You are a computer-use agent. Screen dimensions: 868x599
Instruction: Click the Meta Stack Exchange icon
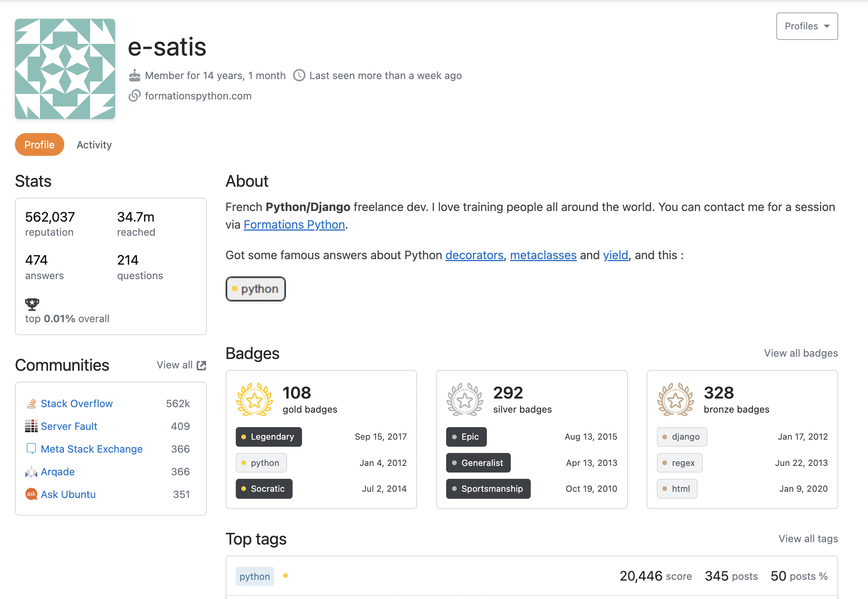tap(31, 449)
